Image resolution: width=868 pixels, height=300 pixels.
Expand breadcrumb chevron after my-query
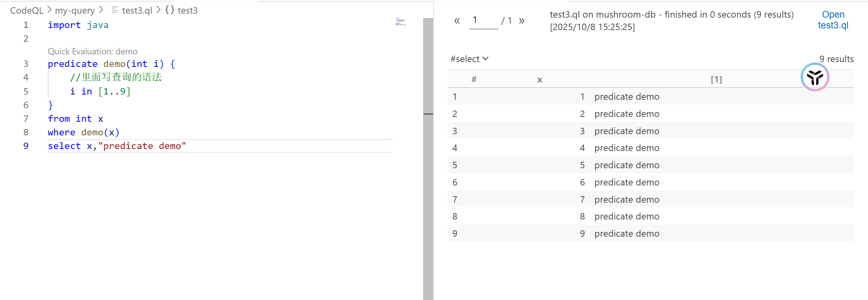pos(101,10)
